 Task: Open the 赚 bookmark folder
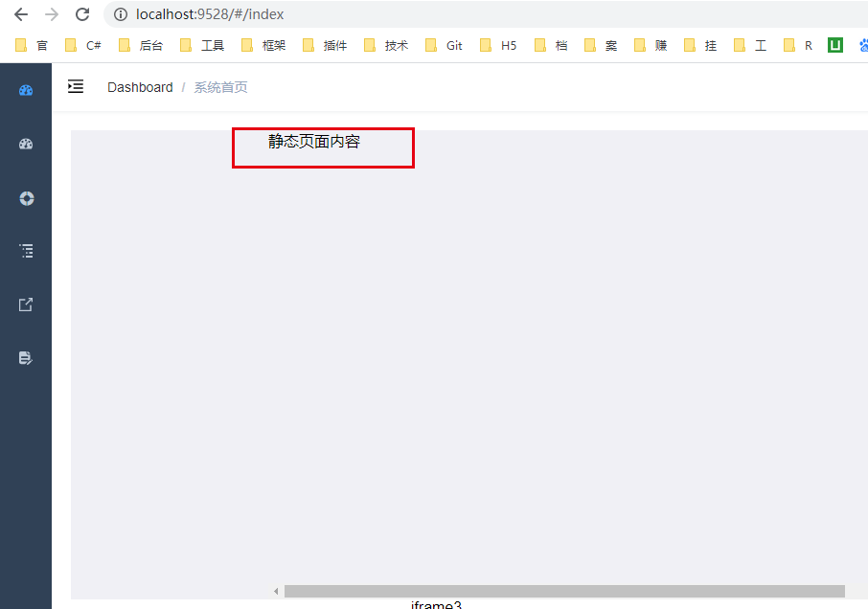click(651, 45)
